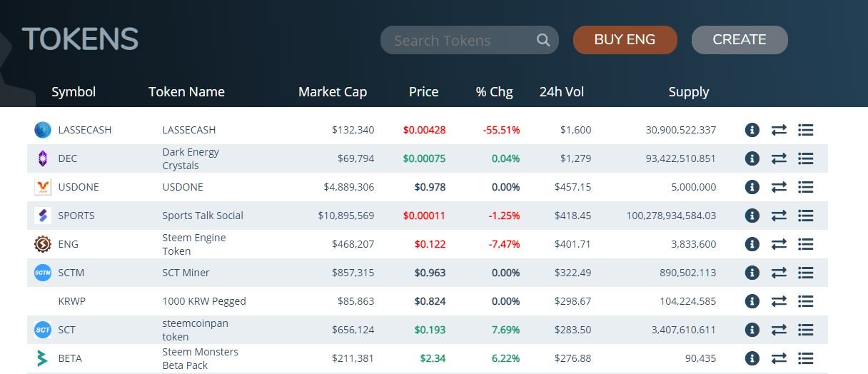The image size is (868, 374).
Task: Sort by Price column header
Action: coord(423,91)
